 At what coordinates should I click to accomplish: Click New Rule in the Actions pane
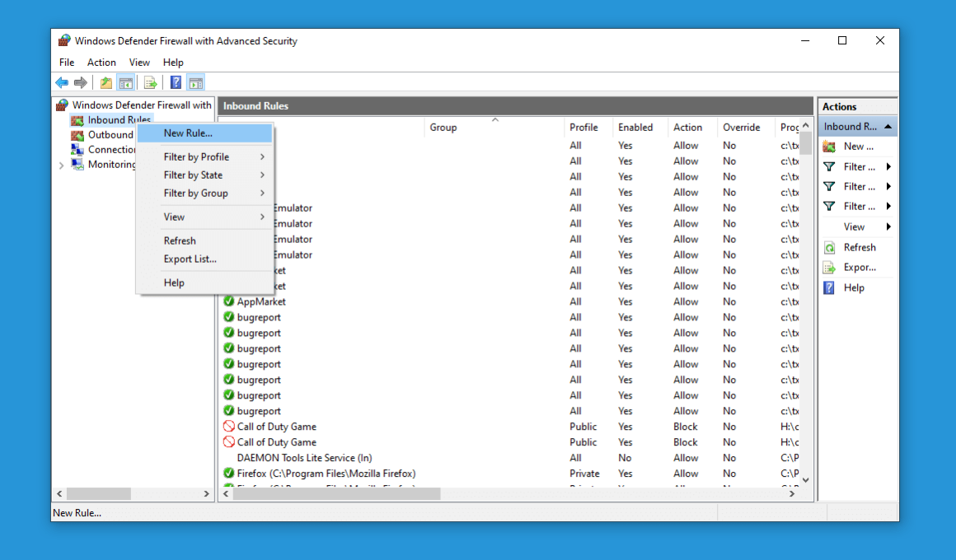pos(858,147)
